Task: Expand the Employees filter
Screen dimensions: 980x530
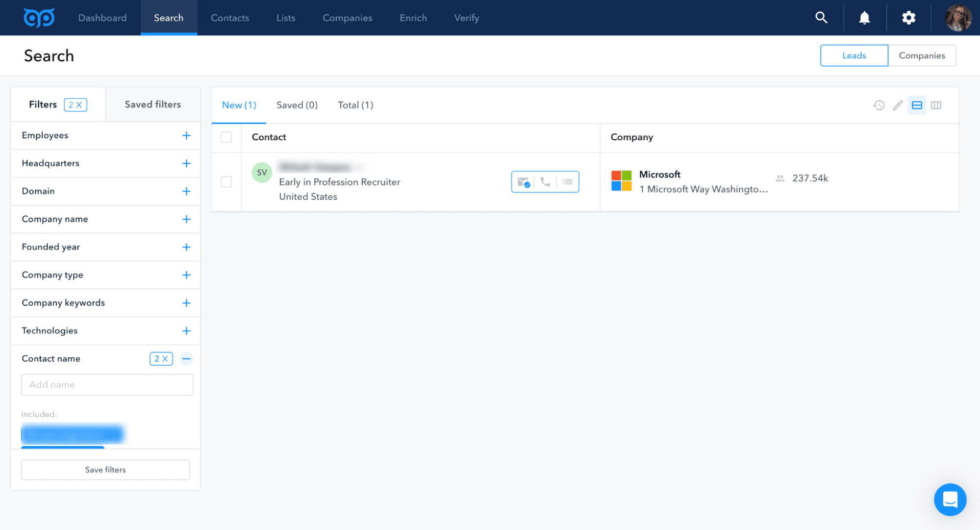Action: [186, 135]
